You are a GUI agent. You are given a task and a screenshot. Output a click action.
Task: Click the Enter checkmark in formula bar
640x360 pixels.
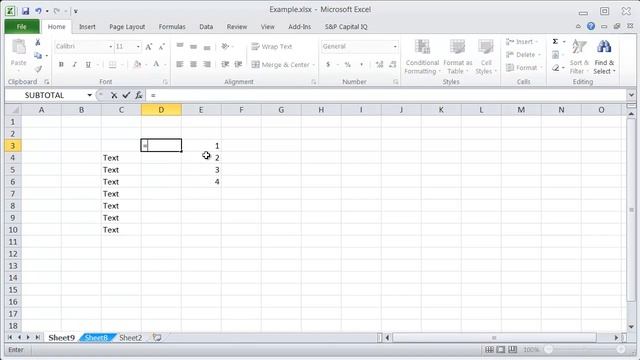click(126, 95)
